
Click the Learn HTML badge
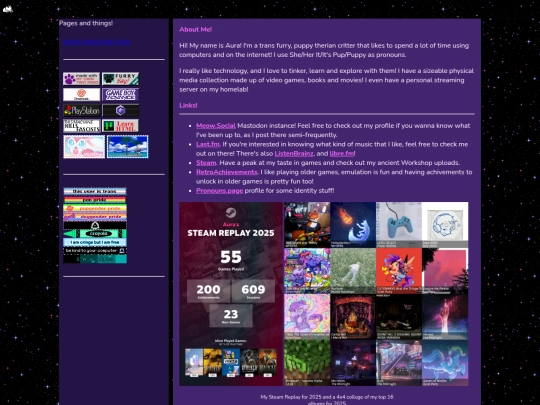click(121, 126)
